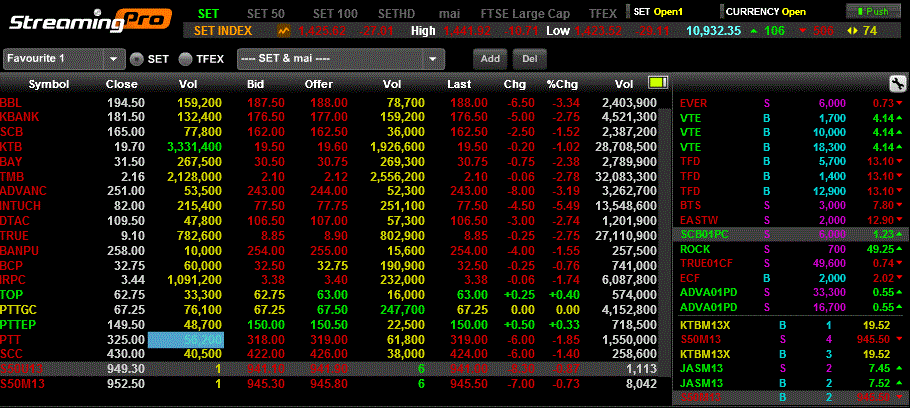Image resolution: width=910 pixels, height=408 pixels.
Task: Select the TMB symbol
Action: (x=12, y=176)
